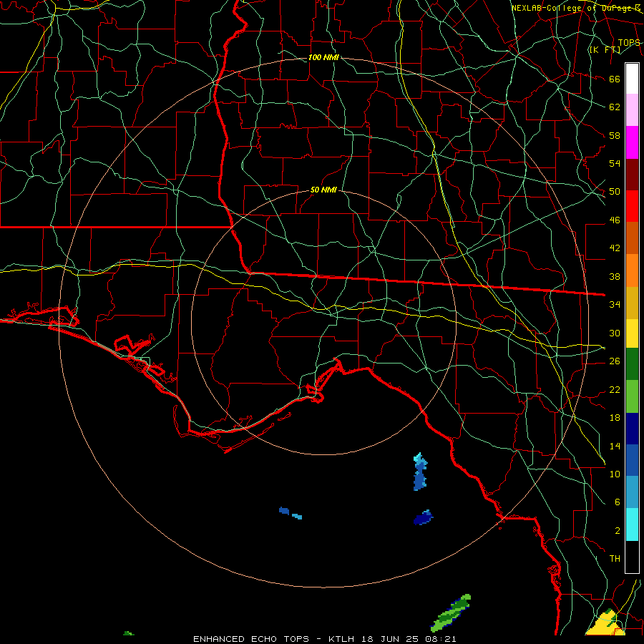Click legend value "10"
This screenshot has width=644, height=644.
tap(615, 474)
